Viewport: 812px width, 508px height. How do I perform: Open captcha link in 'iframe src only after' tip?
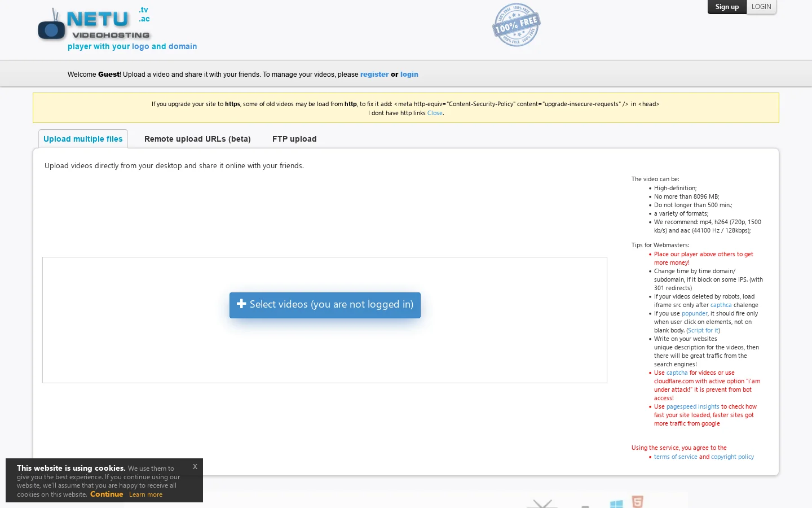tap(721, 305)
